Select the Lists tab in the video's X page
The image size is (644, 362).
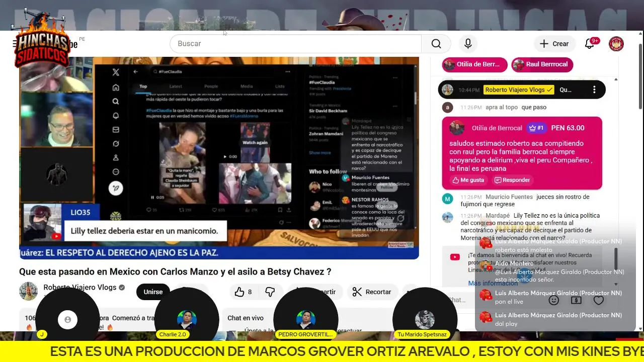point(280,86)
